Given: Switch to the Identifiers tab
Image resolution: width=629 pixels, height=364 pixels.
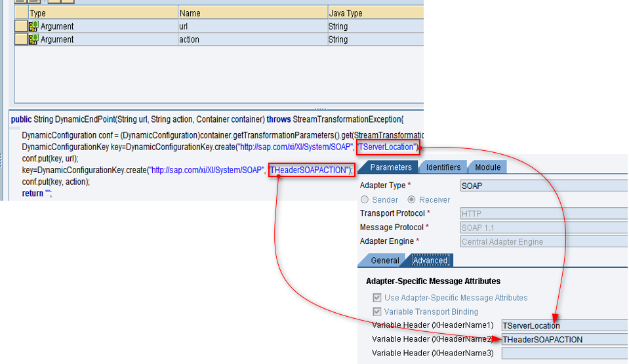Looking at the screenshot, I should pos(443,167).
